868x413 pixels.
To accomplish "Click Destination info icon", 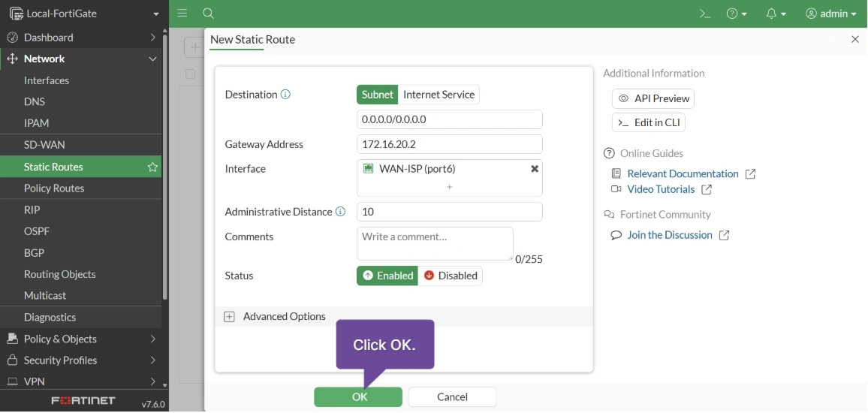I will 285,95.
